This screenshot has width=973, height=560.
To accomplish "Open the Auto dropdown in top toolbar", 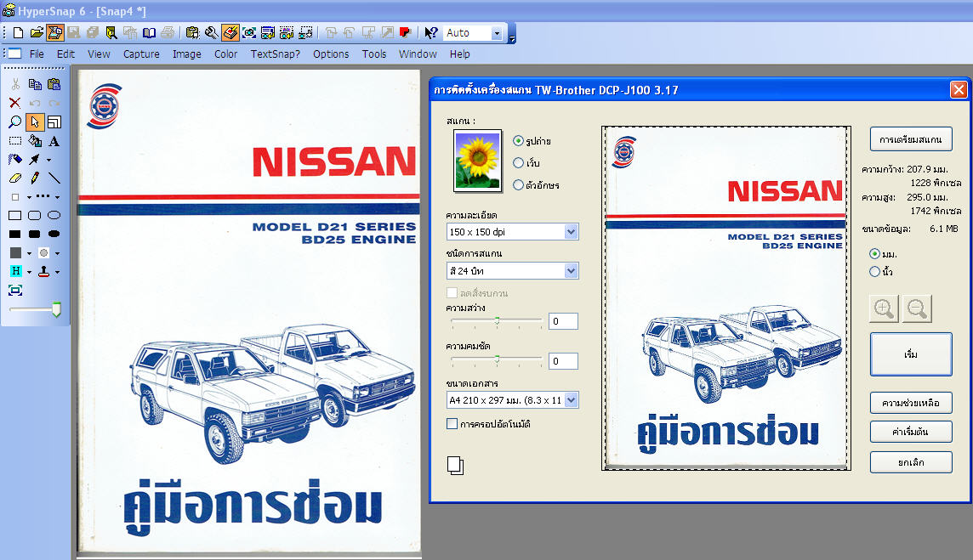I will point(497,33).
